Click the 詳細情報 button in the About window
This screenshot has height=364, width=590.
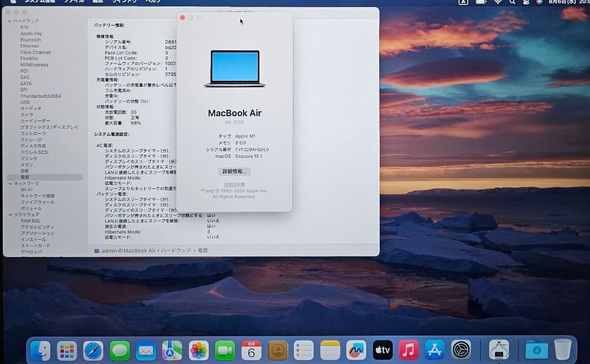point(234,171)
